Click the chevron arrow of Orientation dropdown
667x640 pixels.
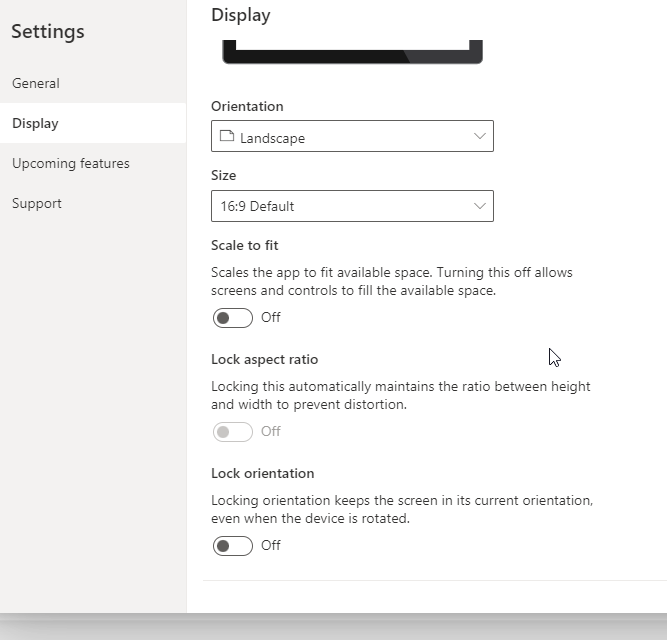tap(479, 136)
